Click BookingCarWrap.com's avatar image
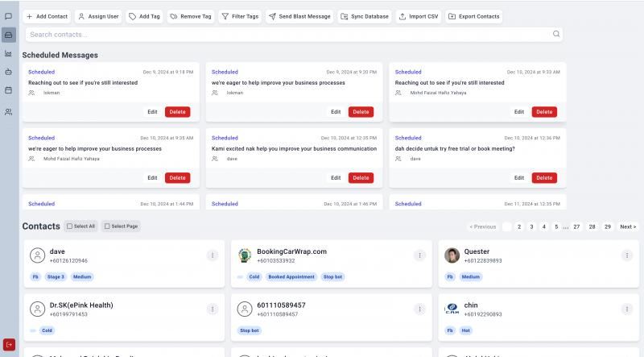Image resolution: width=644 pixels, height=357 pixels. pyautogui.click(x=245, y=255)
